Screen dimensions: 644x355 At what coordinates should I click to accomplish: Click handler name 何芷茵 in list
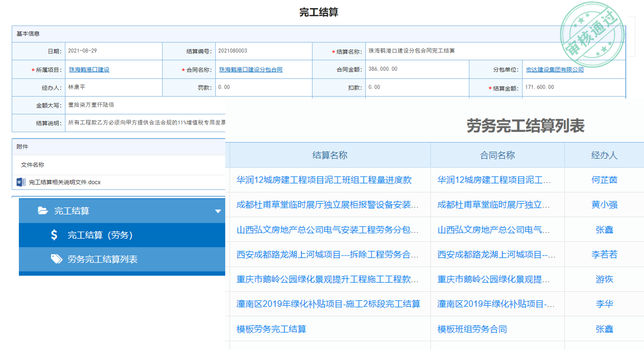(604, 180)
